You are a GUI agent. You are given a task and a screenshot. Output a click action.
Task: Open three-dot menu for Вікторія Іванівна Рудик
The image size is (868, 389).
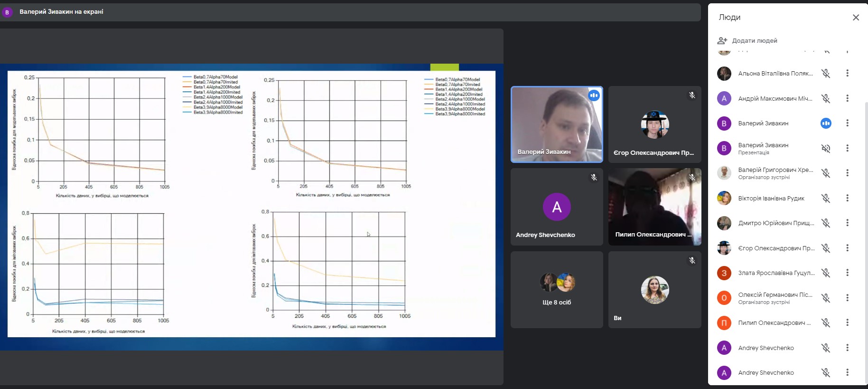[847, 198]
